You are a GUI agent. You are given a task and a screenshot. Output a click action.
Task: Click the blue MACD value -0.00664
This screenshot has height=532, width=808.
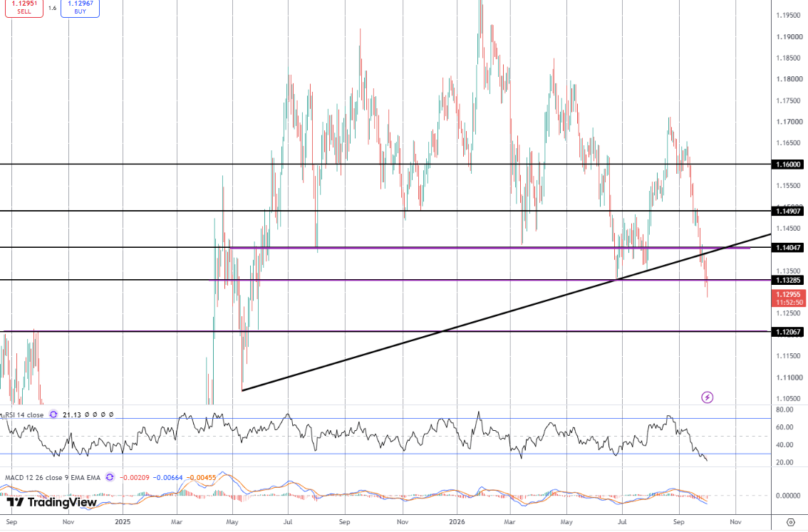point(168,477)
